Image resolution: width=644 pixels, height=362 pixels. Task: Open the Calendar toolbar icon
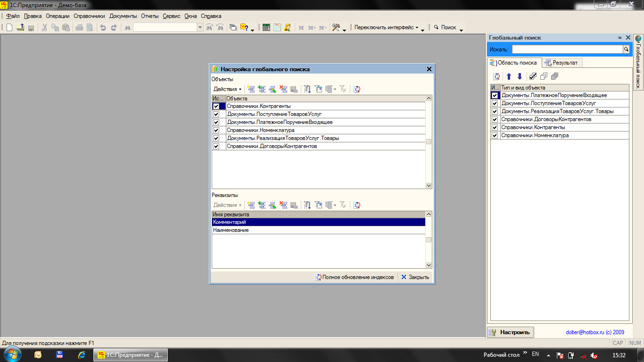coord(277,27)
